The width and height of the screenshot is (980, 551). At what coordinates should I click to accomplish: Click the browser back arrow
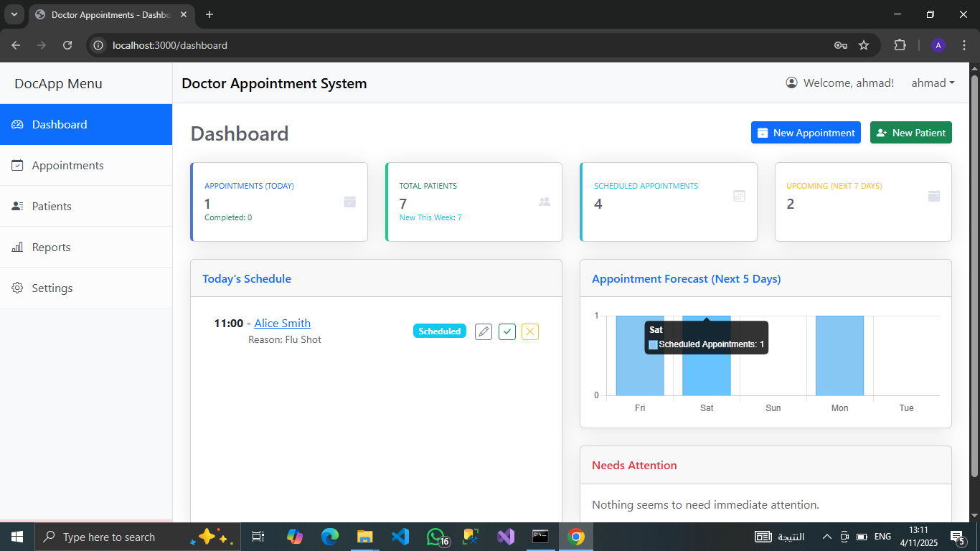(16, 45)
